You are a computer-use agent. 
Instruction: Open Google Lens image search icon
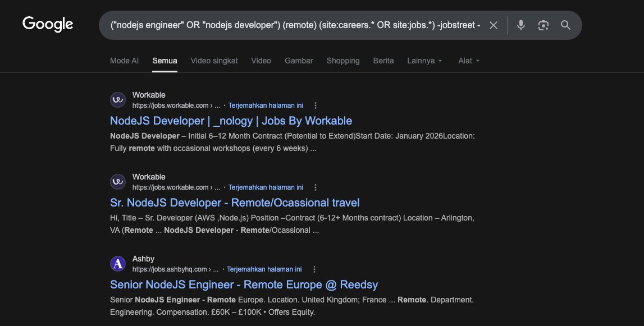(x=543, y=25)
